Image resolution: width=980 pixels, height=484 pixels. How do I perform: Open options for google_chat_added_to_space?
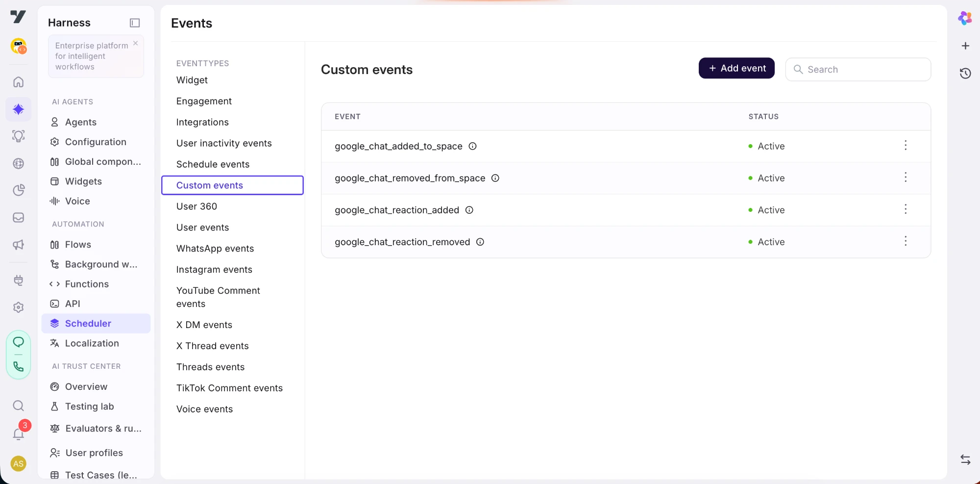[x=906, y=145]
